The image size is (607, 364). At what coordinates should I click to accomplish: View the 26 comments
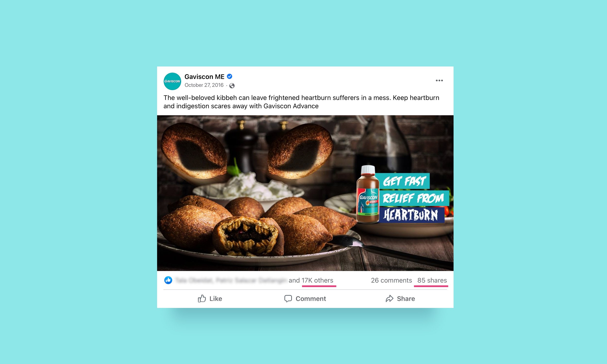[391, 280]
